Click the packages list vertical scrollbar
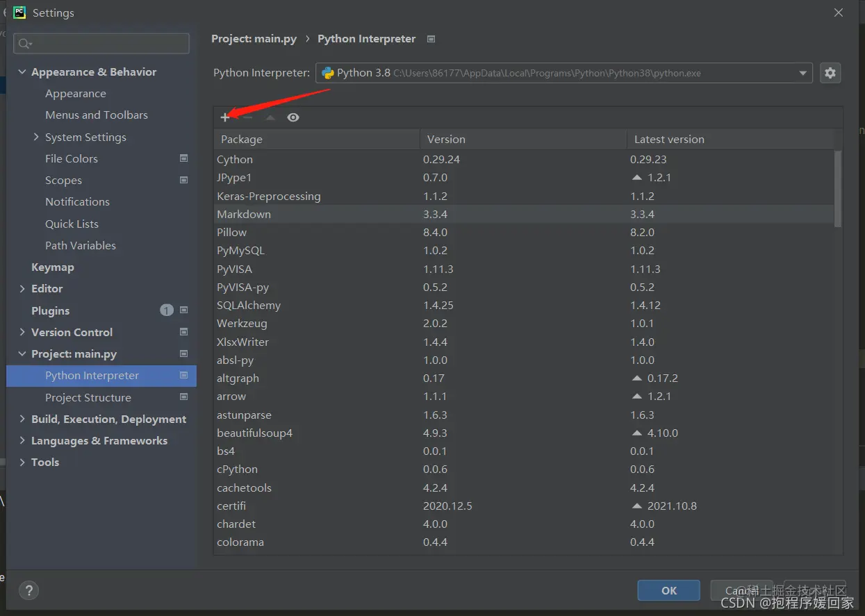The width and height of the screenshot is (865, 616). 838,188
